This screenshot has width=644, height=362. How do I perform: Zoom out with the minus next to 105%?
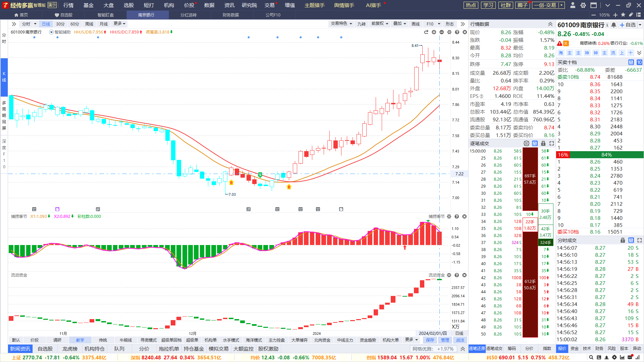click(x=593, y=15)
